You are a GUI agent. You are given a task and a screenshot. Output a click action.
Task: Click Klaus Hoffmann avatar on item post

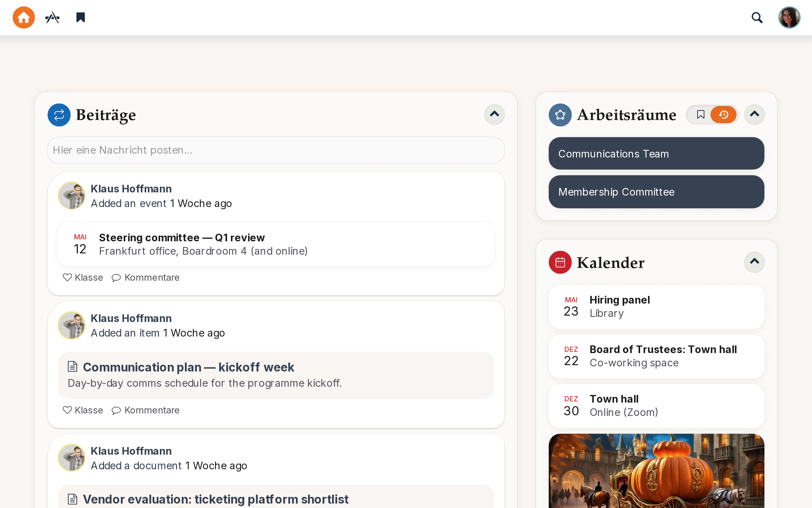[x=71, y=325]
